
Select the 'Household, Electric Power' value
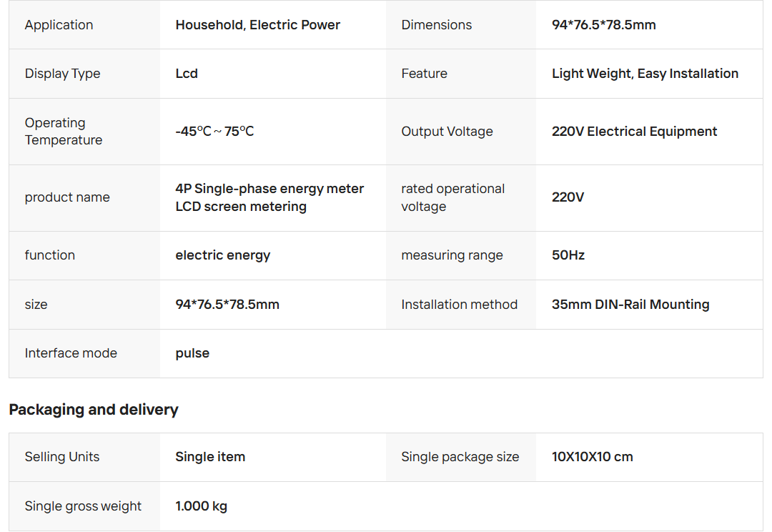coord(257,25)
